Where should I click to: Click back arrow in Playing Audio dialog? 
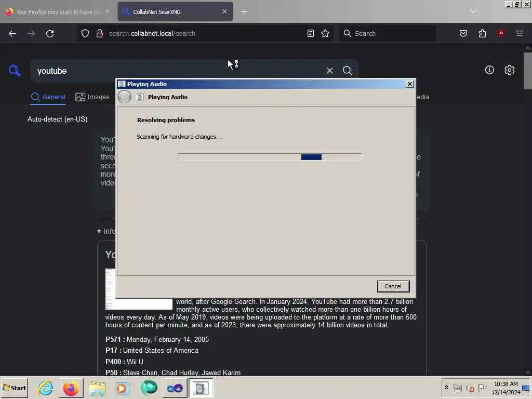pyautogui.click(x=125, y=97)
